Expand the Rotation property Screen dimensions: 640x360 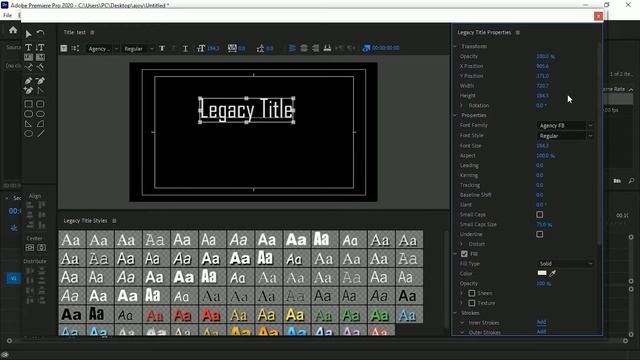[x=462, y=105]
